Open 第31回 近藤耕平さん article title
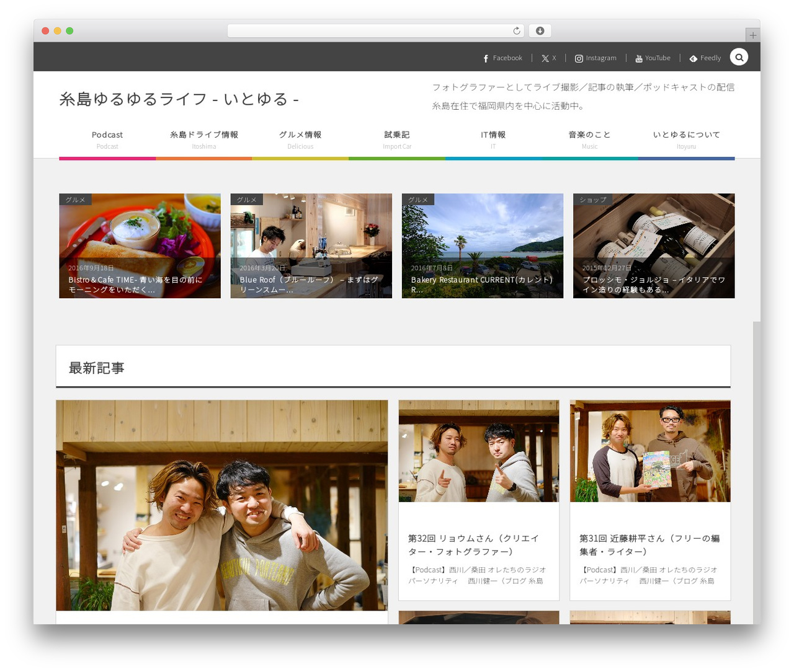 pos(649,545)
